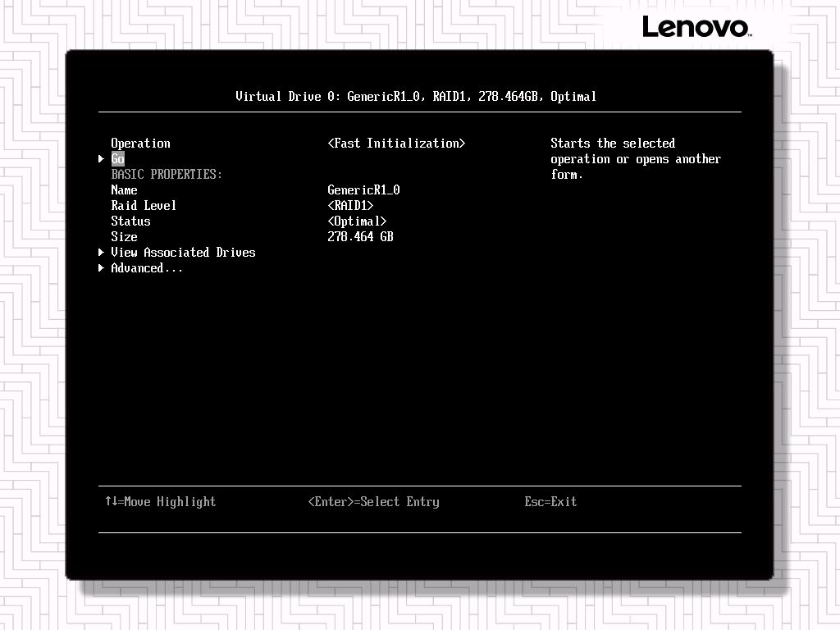
Task: Click the RAID1 raid level value
Action: [x=350, y=206]
